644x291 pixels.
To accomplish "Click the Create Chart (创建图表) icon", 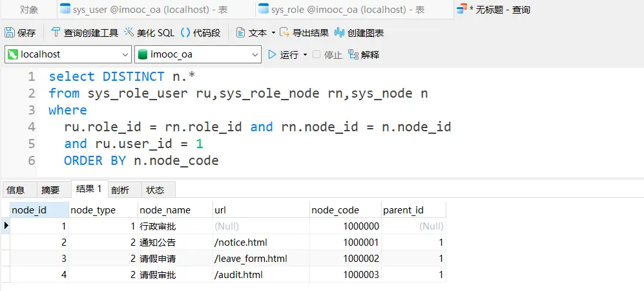I will coord(339,33).
